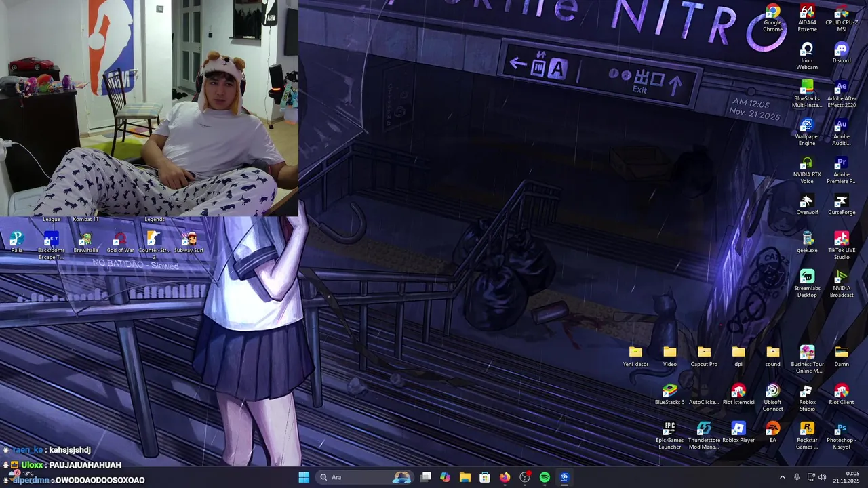Screen dimensions: 868x488
Task: Open BlueStacks Multi-Instance shortcut
Action: pyautogui.click(x=807, y=94)
